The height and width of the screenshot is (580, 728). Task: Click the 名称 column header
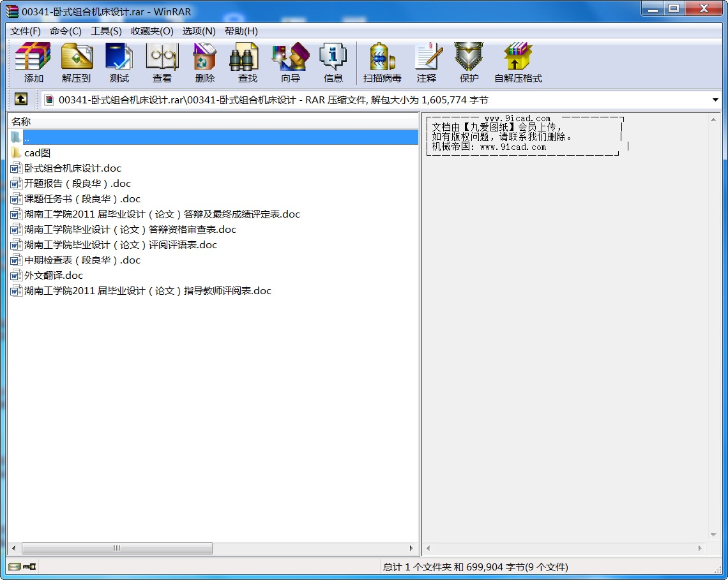point(213,121)
